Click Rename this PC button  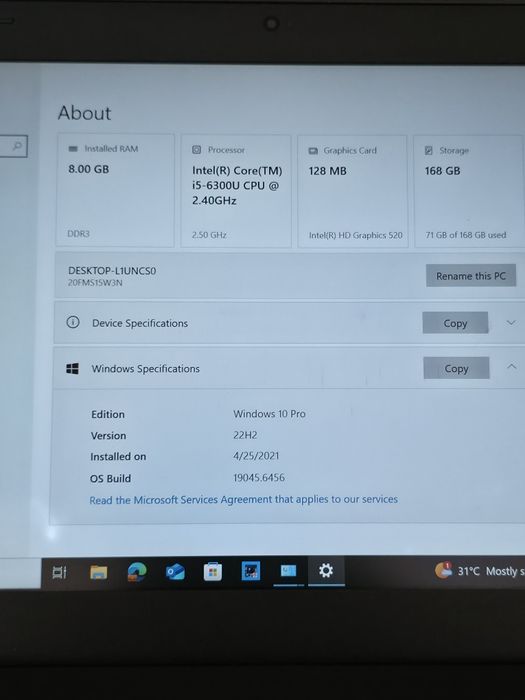[x=471, y=276]
